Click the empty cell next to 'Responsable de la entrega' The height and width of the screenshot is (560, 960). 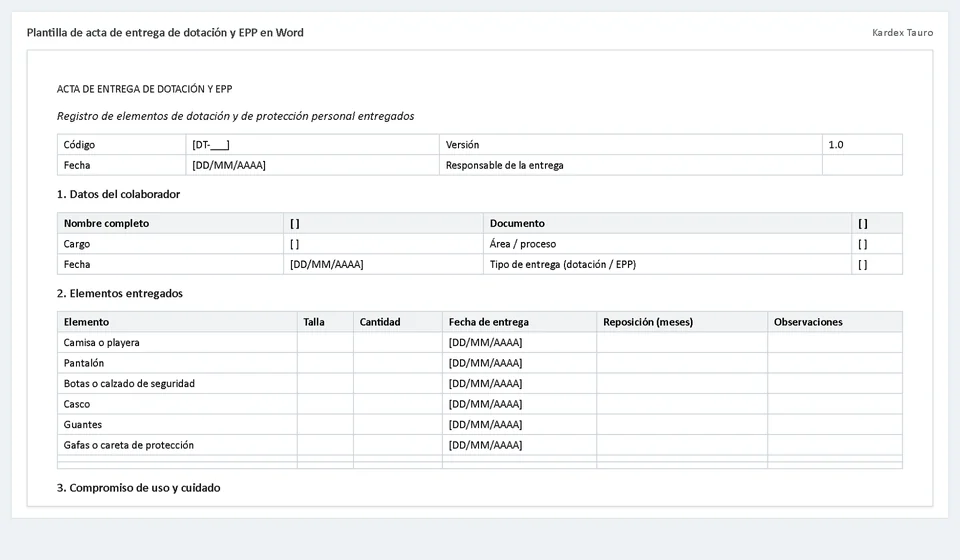(862, 165)
